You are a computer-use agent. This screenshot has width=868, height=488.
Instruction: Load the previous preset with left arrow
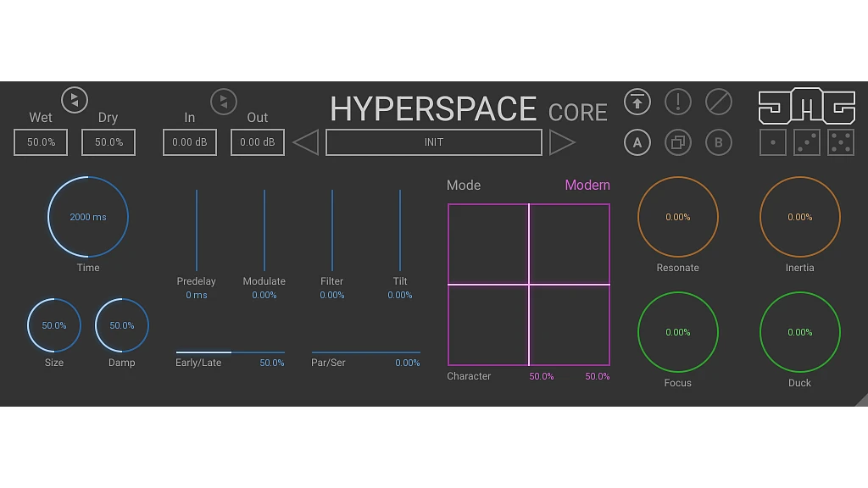point(305,142)
